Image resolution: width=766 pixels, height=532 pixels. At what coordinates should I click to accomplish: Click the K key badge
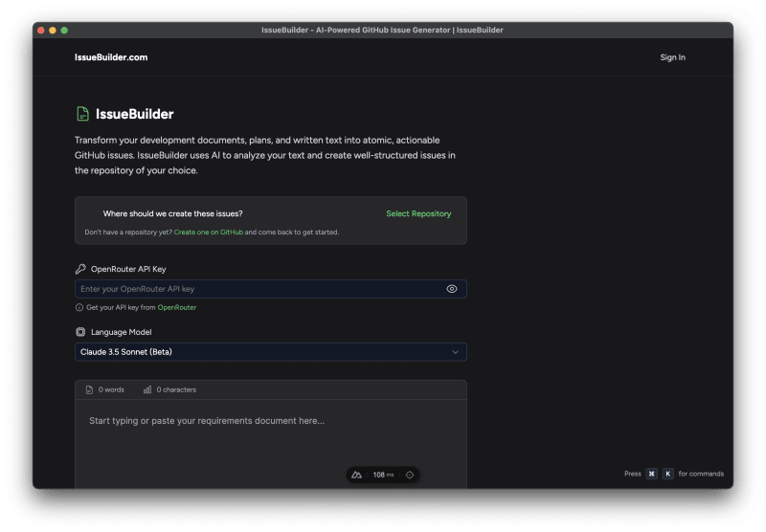pyautogui.click(x=667, y=474)
